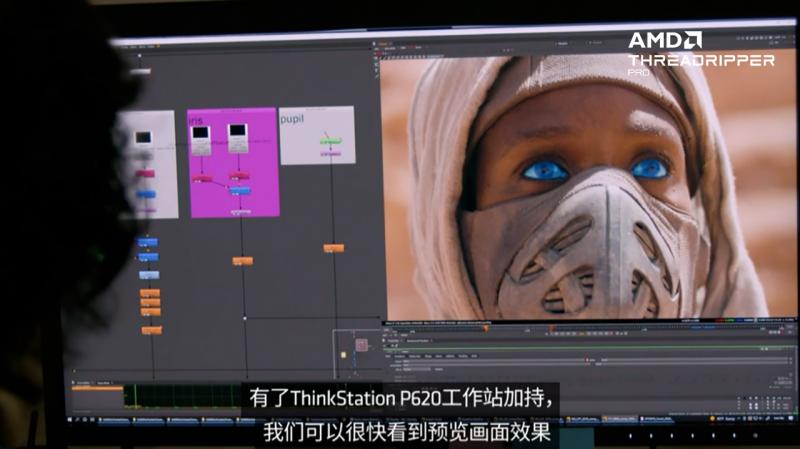The image size is (800, 449).
Task: Select the blue node inside iris backdrop
Action: [x=240, y=190]
